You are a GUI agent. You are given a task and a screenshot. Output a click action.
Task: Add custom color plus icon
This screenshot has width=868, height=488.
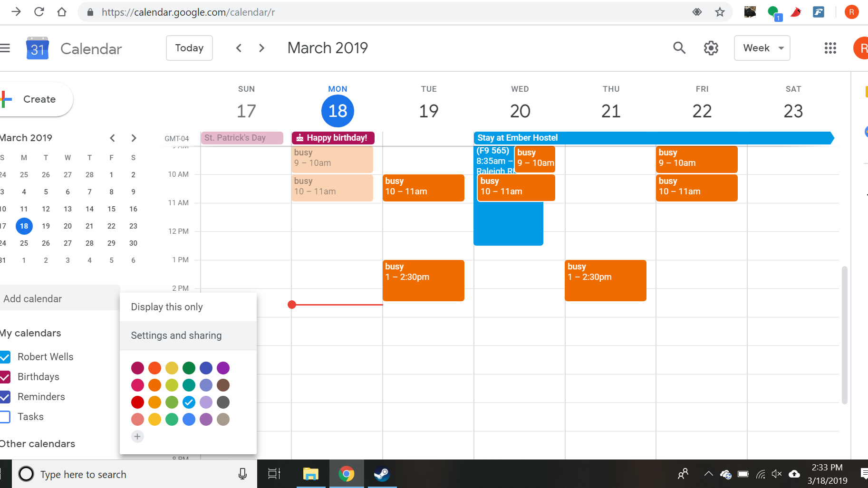click(x=137, y=436)
